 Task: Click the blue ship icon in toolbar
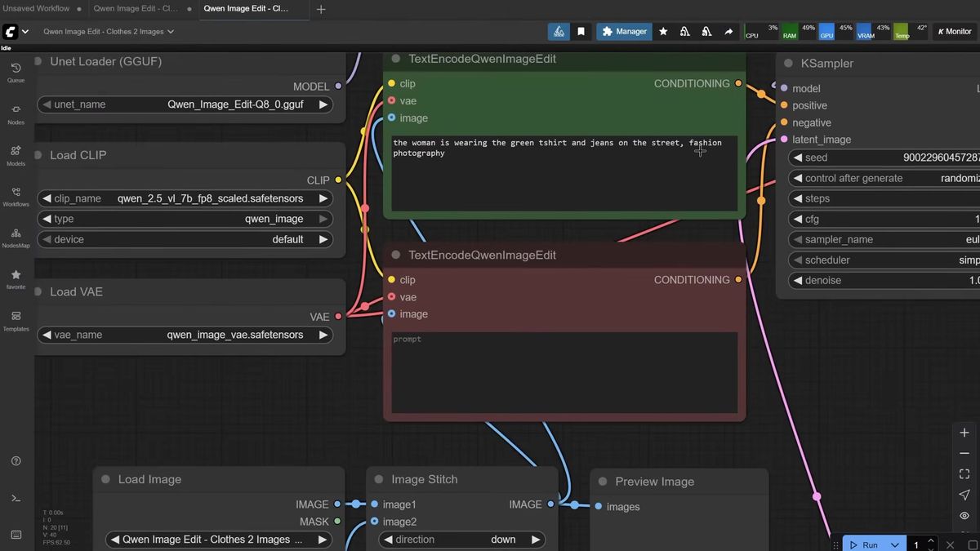[559, 32]
